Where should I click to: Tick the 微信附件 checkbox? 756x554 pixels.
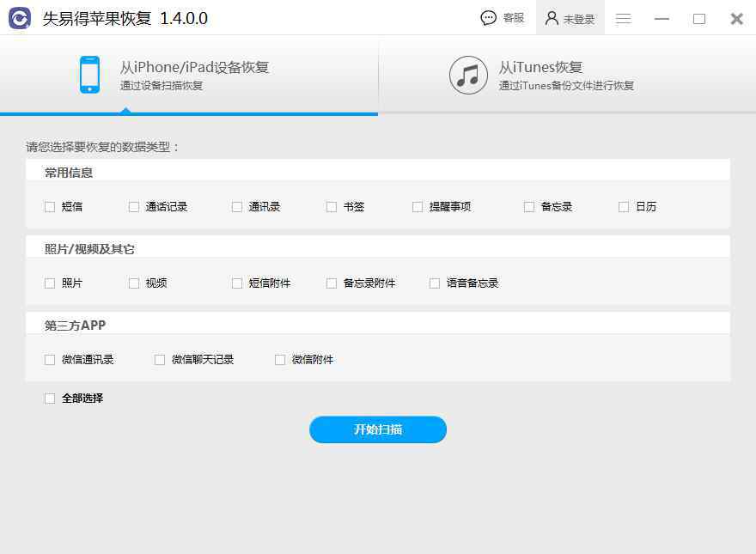tap(280, 360)
